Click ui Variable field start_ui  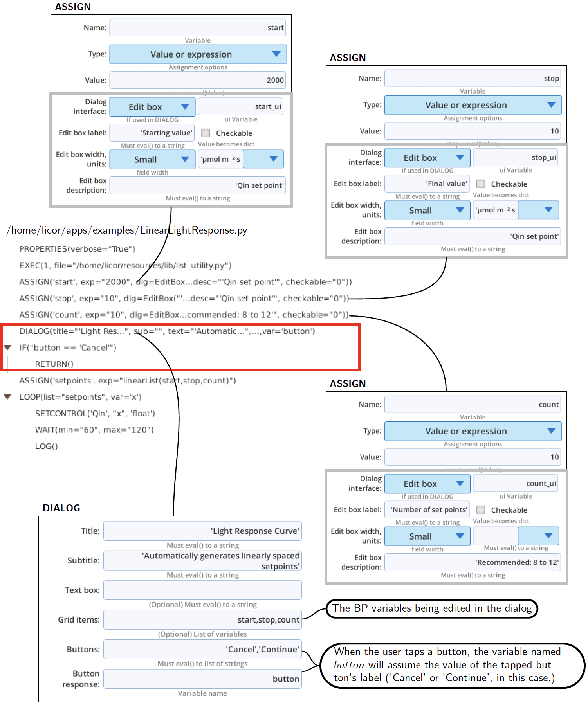[240, 106]
